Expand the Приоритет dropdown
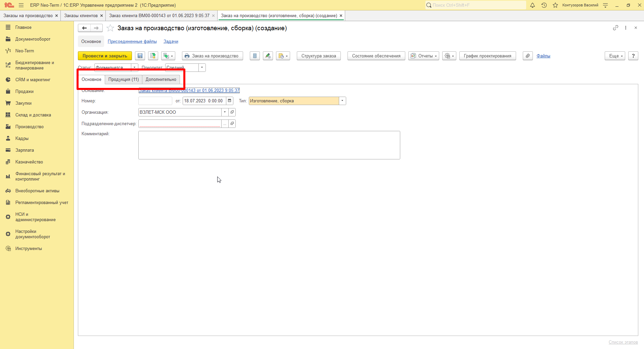Viewport: 644px width, 349px height. coord(202,67)
